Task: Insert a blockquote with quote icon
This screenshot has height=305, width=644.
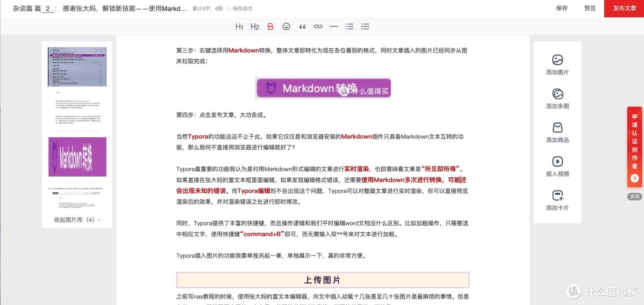Action: [x=302, y=27]
